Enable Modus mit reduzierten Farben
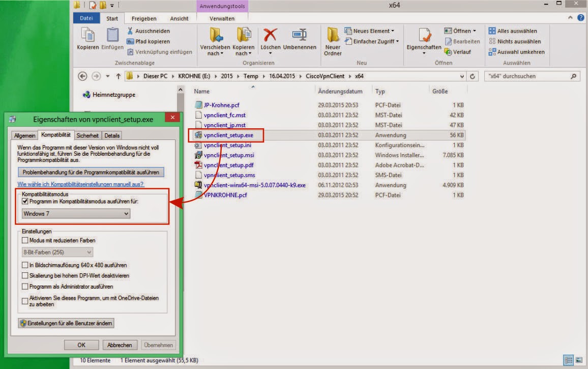Image resolution: width=588 pixels, height=369 pixels. tap(25, 240)
